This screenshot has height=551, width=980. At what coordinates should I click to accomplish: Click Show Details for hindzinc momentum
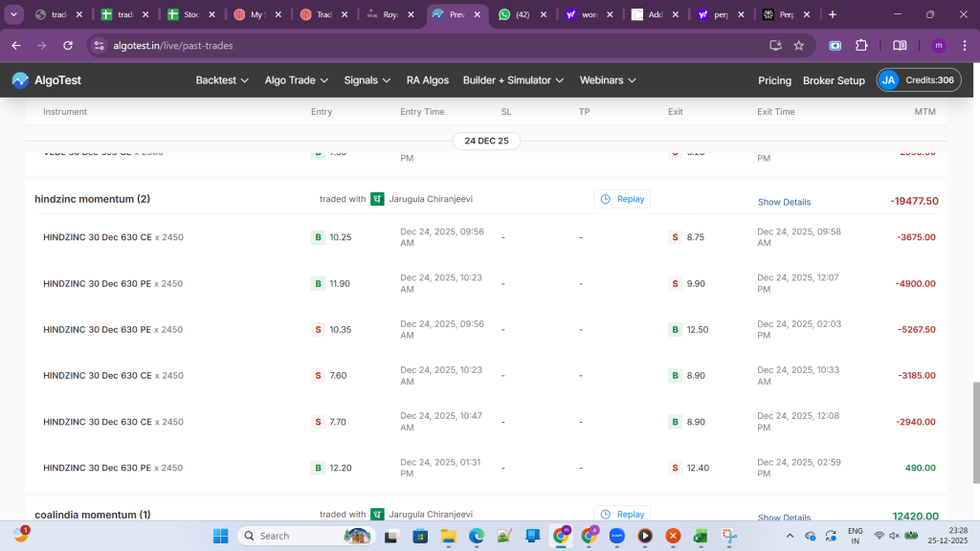pyautogui.click(x=784, y=202)
